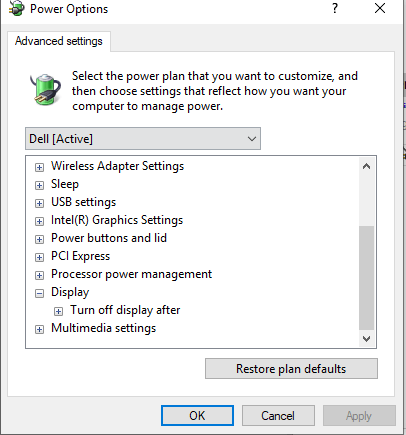Screen dimensions: 406x435
Task: Click the scrollbar up arrow
Action: pyautogui.click(x=366, y=166)
